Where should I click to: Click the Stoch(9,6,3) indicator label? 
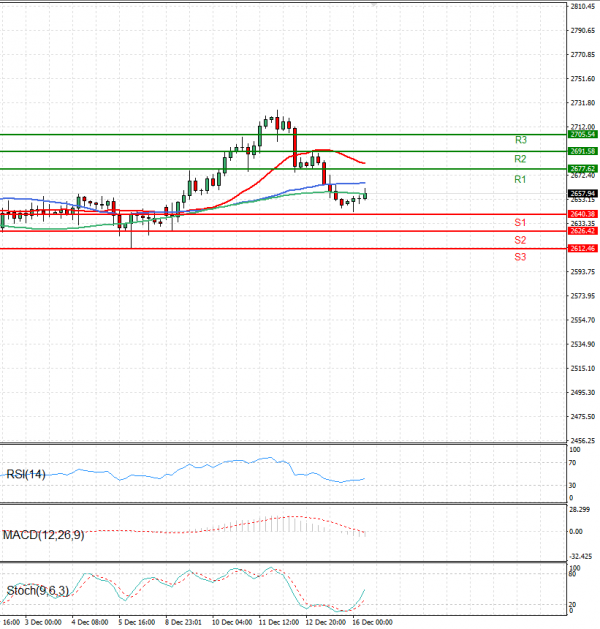(38, 591)
